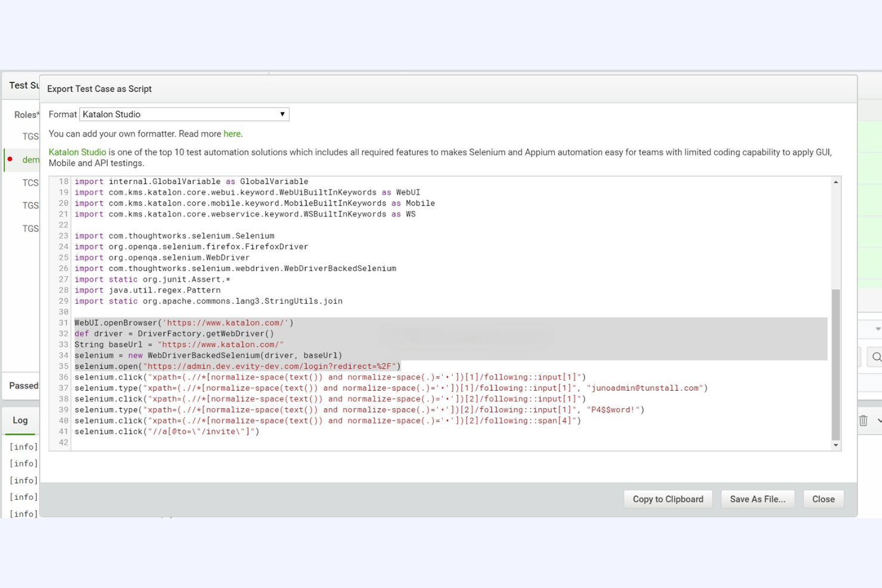Close the export dialog
The image size is (882, 588).
pyautogui.click(x=823, y=499)
